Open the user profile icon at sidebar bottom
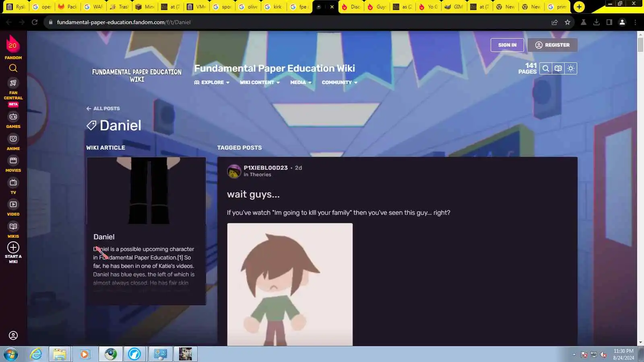Viewport: 644px width, 362px height. pos(13,335)
